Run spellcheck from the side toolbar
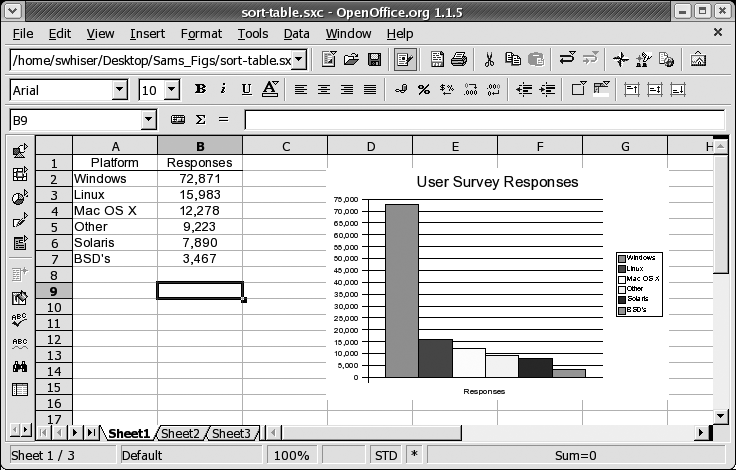The width and height of the screenshot is (736, 470). (x=20, y=320)
